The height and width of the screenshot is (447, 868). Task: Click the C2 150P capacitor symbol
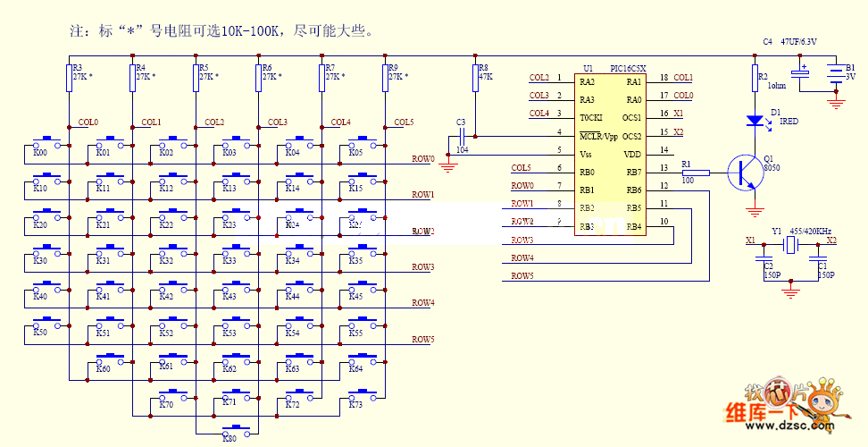pos(766,266)
